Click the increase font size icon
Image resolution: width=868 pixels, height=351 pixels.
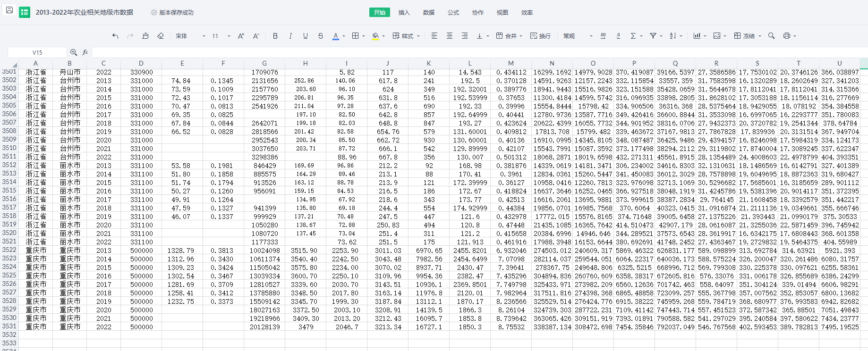click(241, 36)
